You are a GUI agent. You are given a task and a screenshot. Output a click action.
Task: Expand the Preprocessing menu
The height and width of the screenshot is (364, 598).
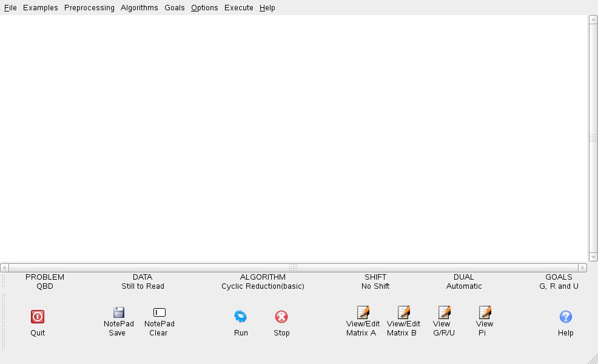point(89,8)
